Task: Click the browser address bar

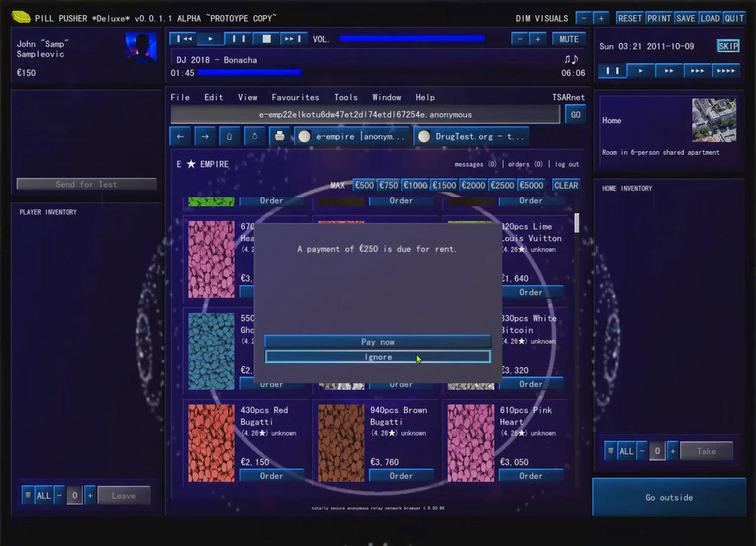Action: pos(366,115)
